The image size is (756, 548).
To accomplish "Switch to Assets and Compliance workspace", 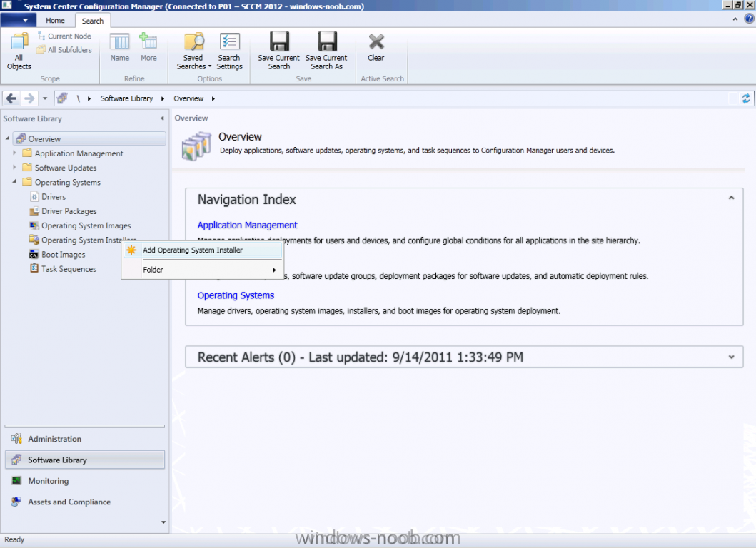I will 84,502.
